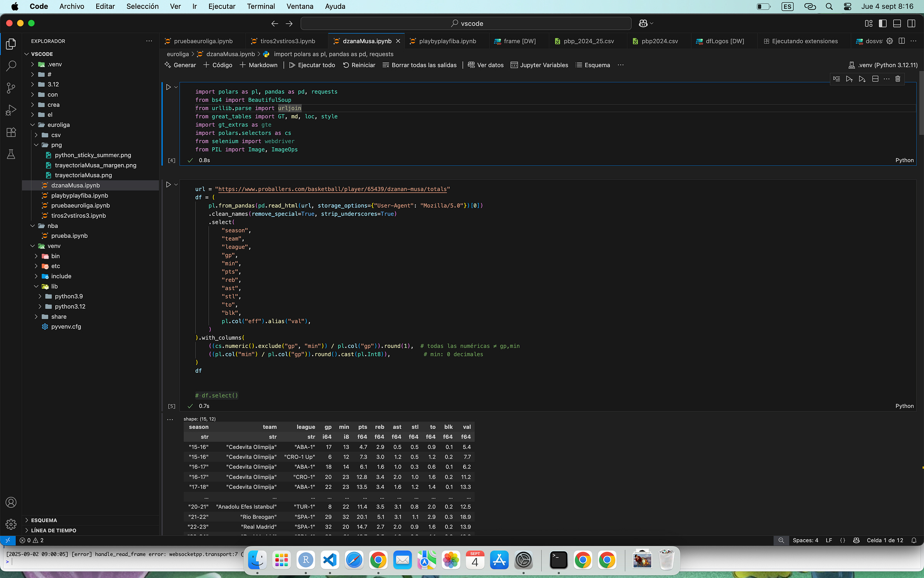This screenshot has height=578, width=924.
Task: Switch to the playbyplayfiba.ipynb tab
Action: click(447, 41)
